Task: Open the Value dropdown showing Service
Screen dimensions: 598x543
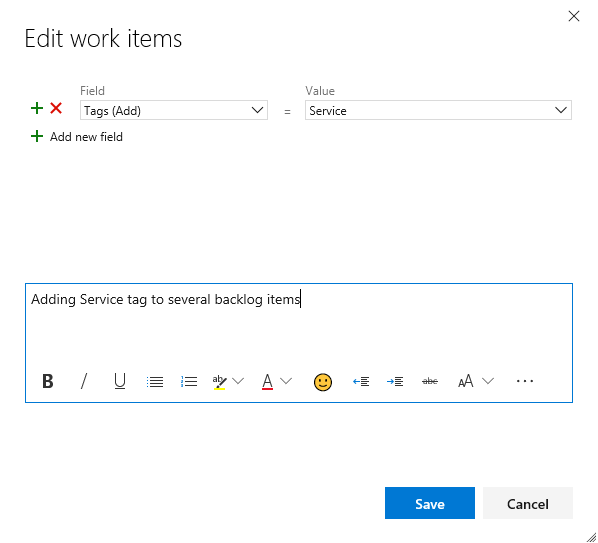Action: (x=438, y=110)
